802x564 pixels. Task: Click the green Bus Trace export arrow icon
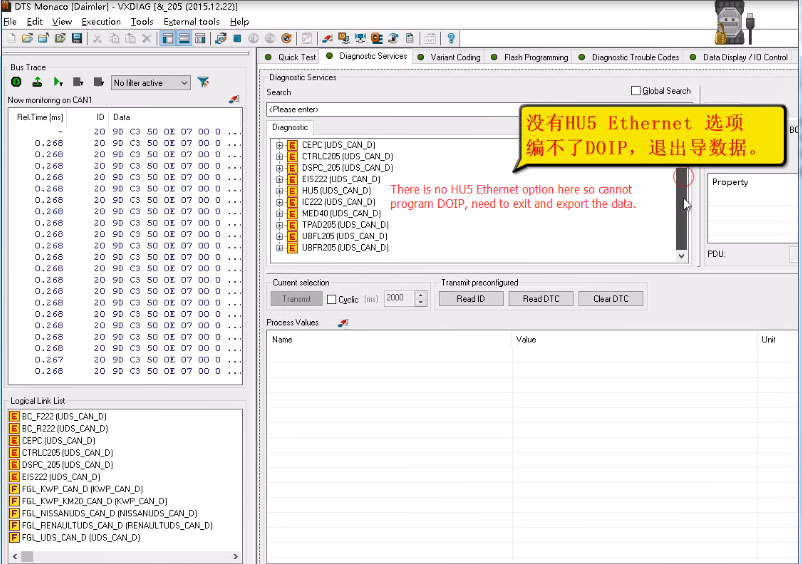click(37, 82)
